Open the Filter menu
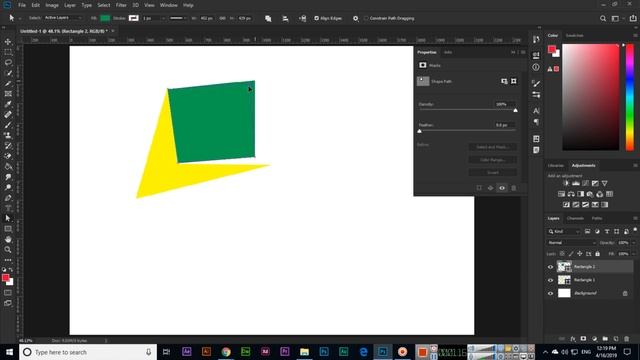640x360 pixels. 121,5
